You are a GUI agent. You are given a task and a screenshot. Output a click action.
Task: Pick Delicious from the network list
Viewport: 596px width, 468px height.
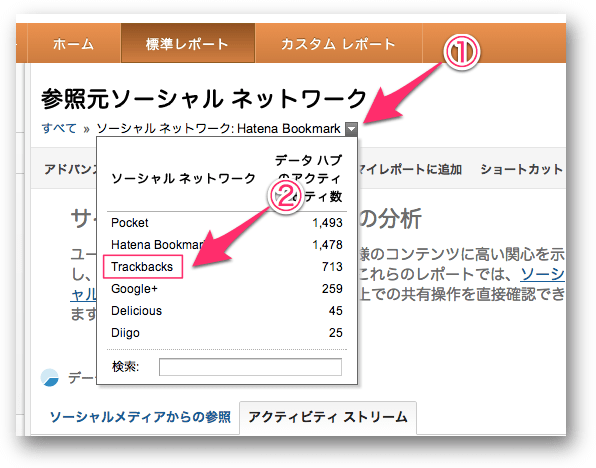tap(136, 311)
